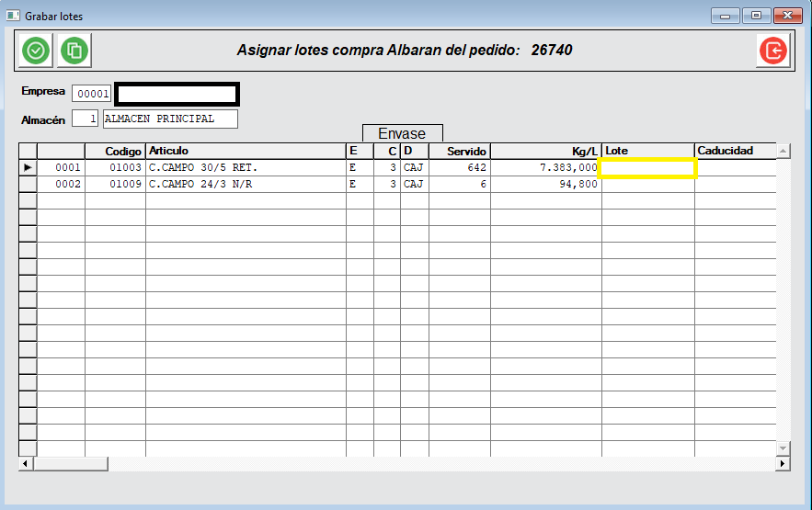Click Servido value 6
Image resolution: width=812 pixels, height=510 pixels.
[460, 184]
